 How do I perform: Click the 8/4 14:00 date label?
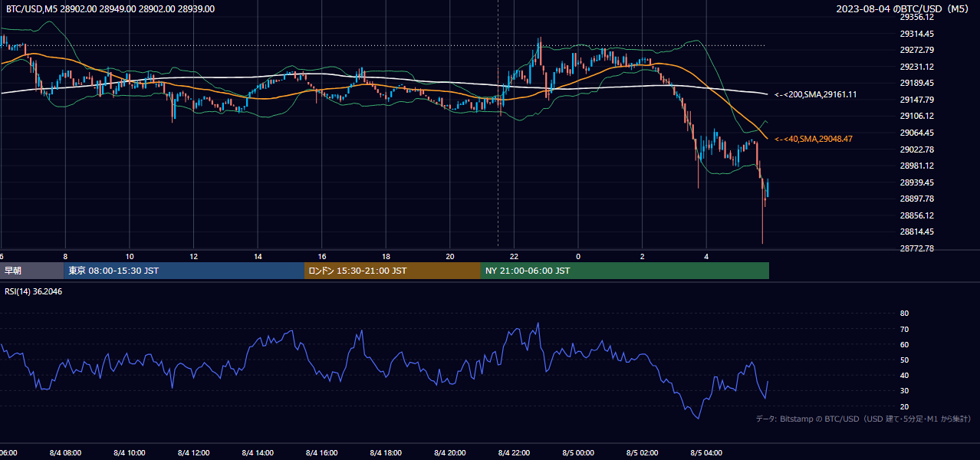[x=258, y=453]
